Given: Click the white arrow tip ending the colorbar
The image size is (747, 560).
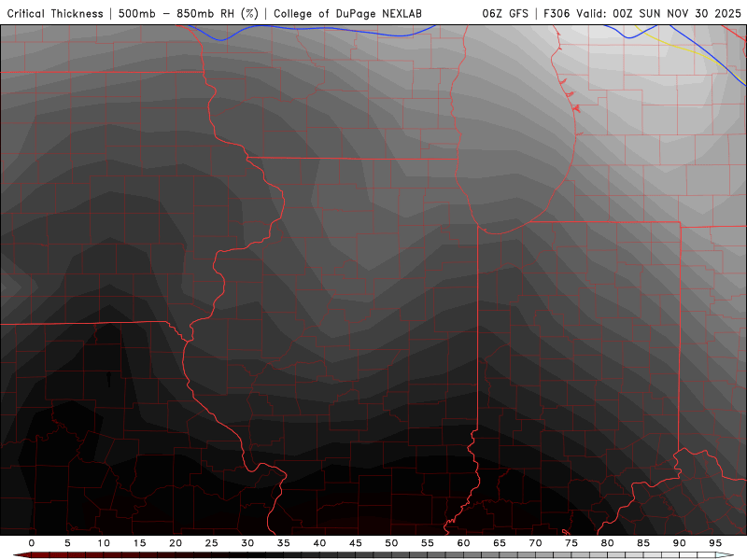Looking at the screenshot, I should [x=726, y=555].
